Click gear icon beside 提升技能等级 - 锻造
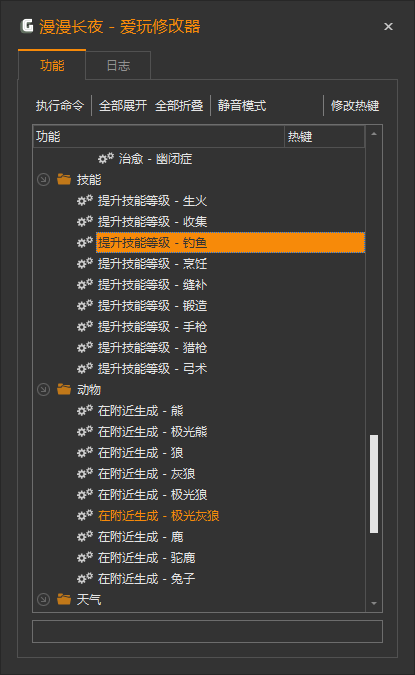 click(x=85, y=305)
